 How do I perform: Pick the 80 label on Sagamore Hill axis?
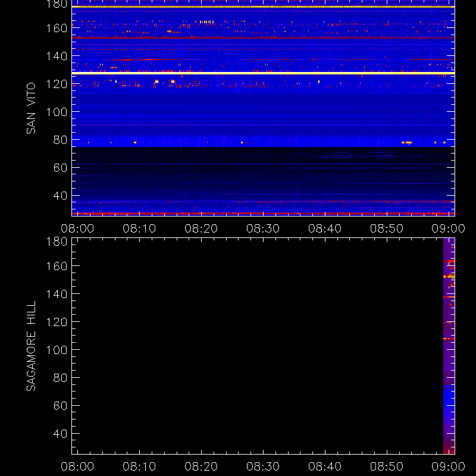coord(60,378)
